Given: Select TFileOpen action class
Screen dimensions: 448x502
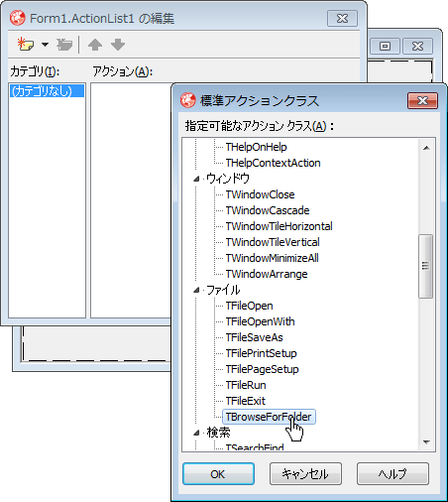Looking at the screenshot, I should [x=249, y=306].
